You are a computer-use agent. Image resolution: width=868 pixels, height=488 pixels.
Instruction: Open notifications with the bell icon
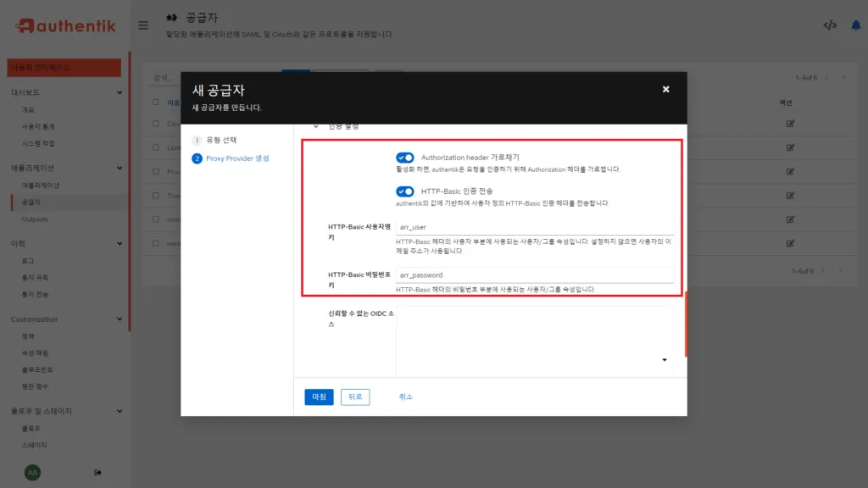tap(855, 25)
